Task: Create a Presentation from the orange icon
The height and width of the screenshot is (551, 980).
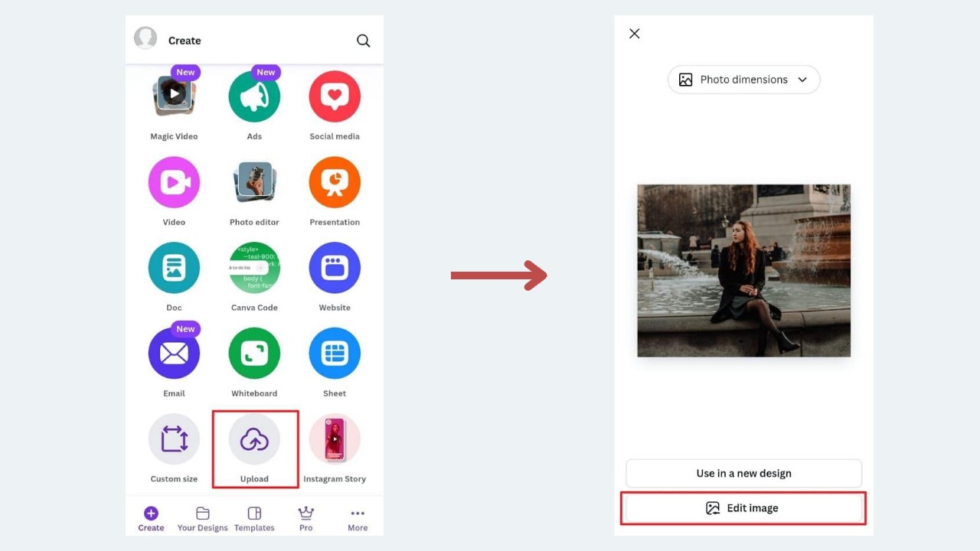Action: click(335, 182)
